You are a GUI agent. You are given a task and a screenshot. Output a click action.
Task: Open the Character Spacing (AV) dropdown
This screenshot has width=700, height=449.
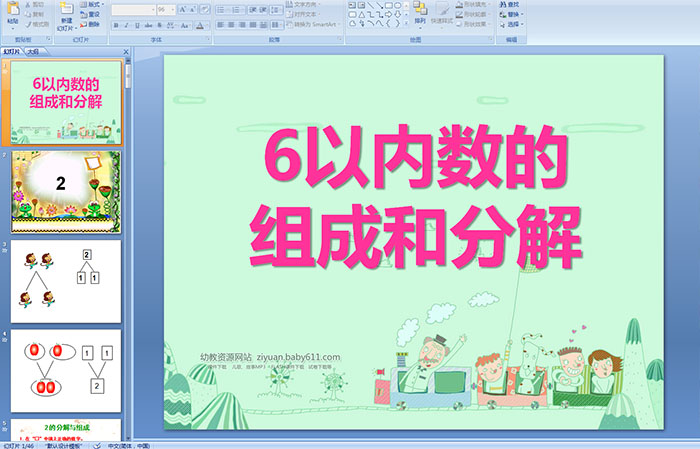tap(171, 25)
